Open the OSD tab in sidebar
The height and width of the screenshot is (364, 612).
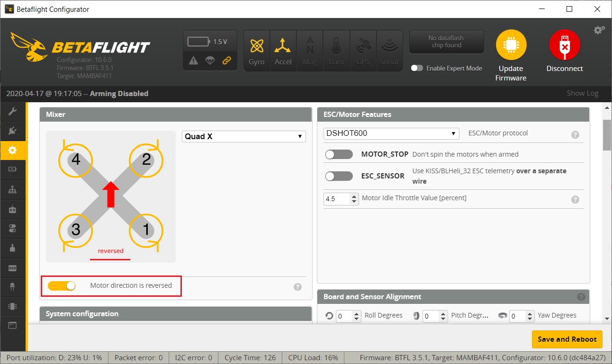(12, 267)
